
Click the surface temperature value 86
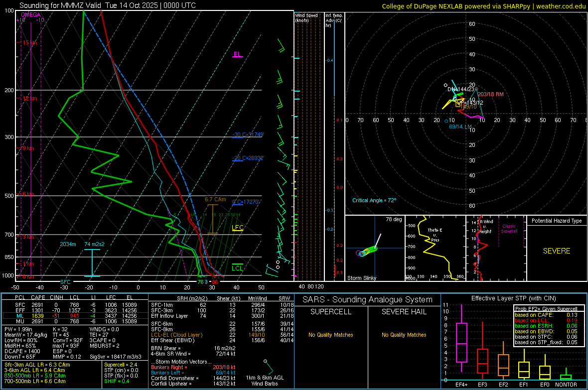point(214,282)
